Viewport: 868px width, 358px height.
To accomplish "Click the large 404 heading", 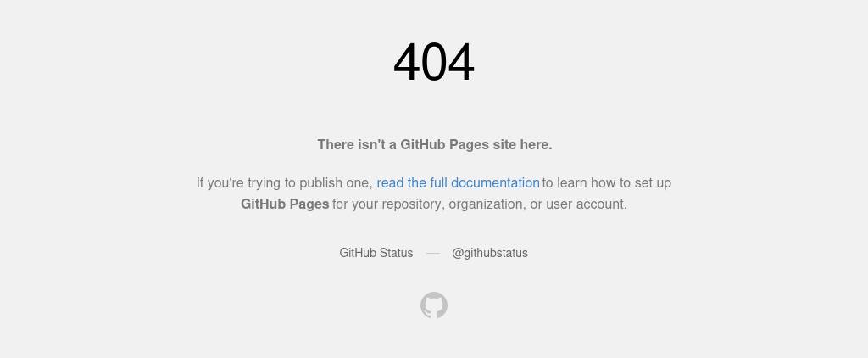I will (434, 62).
